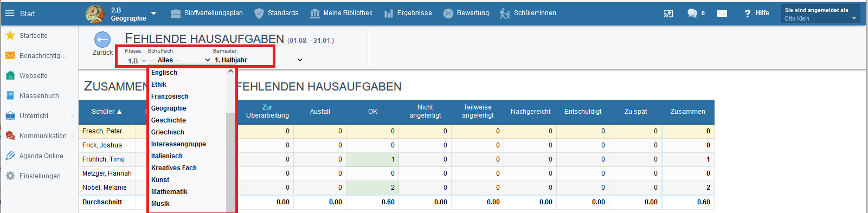Expand the 2.B Geographie class dropdown
The width and height of the screenshot is (868, 213).
153,14
